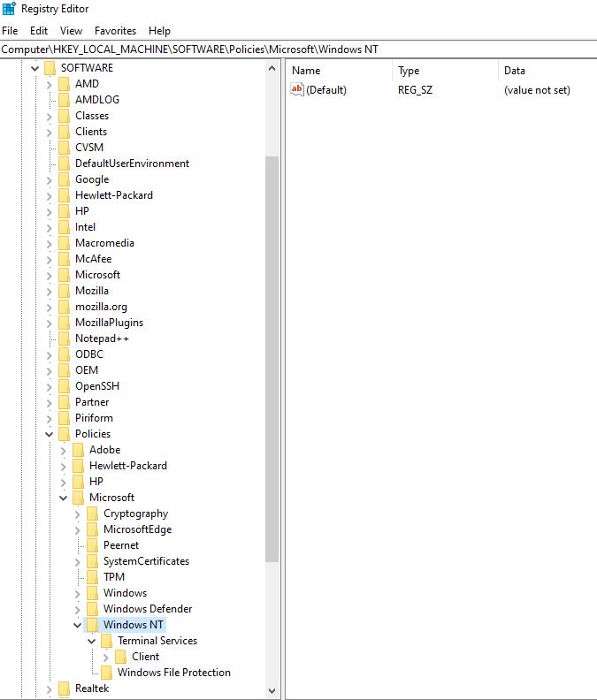Collapse the Terminal Services key
Viewport: 597px width, 700px height.
[92, 641]
